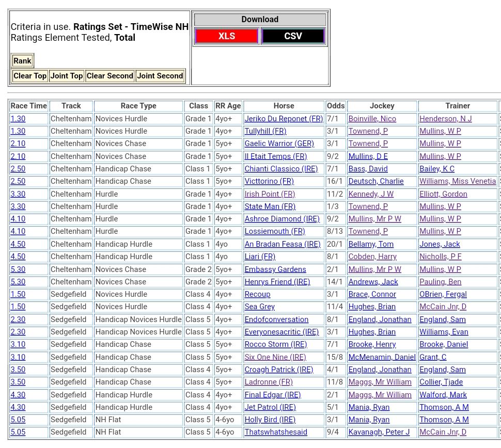Screen dimensions: 501x448
Task: View jockey Kavanagh, Peter J
Action: pyautogui.click(x=379, y=432)
